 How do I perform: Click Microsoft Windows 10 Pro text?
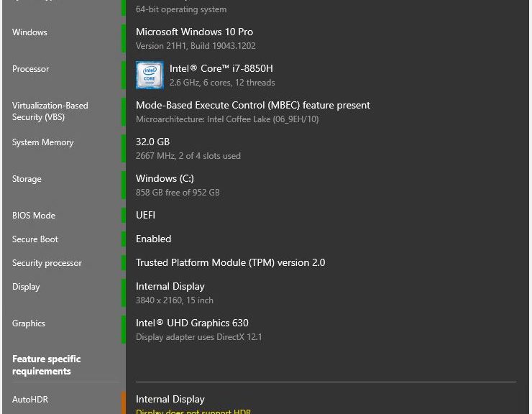194,32
